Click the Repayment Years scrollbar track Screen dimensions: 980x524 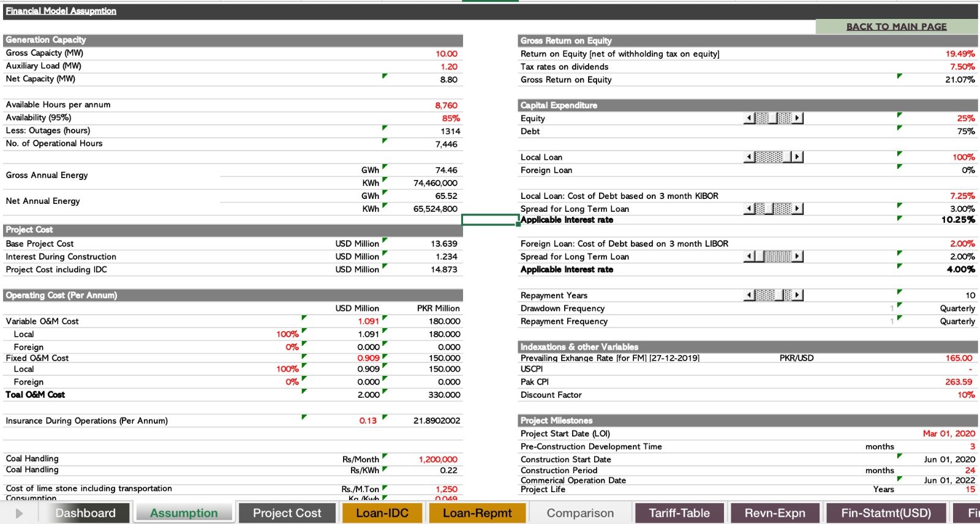click(x=773, y=295)
